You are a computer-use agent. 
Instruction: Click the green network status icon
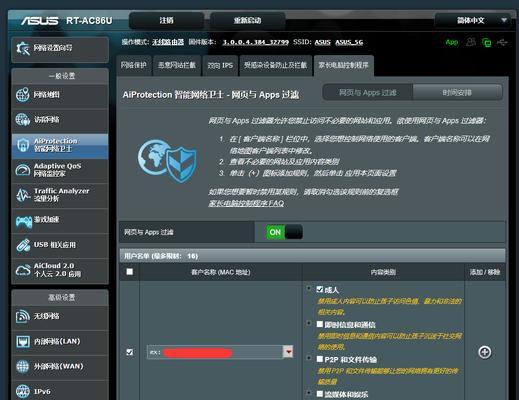click(487, 42)
